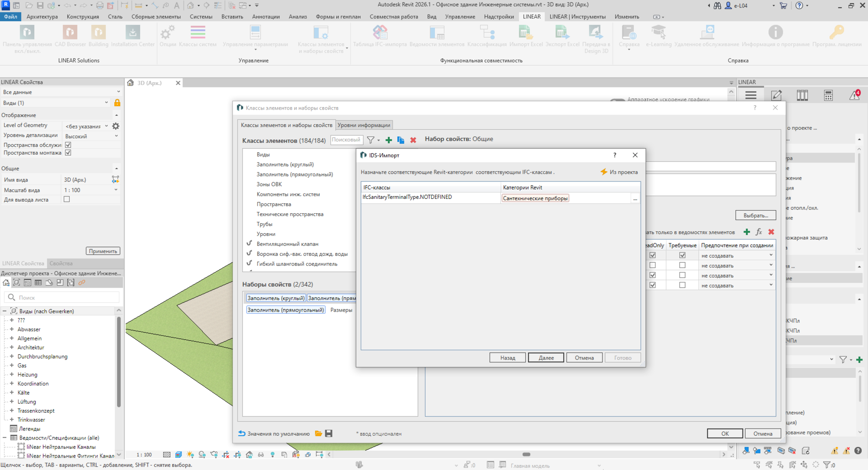
Task: Click the save floppy disk icon in dialog
Action: point(329,433)
